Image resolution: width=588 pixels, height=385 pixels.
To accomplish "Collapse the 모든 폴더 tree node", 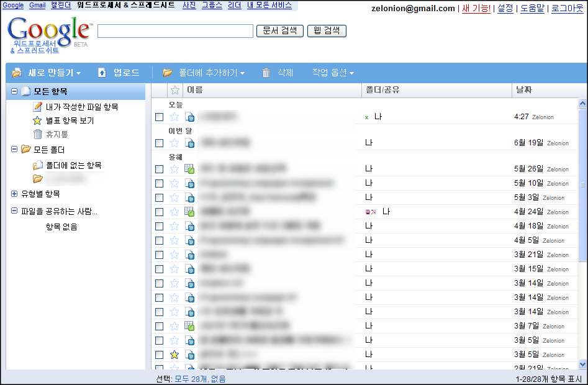I will click(14, 149).
